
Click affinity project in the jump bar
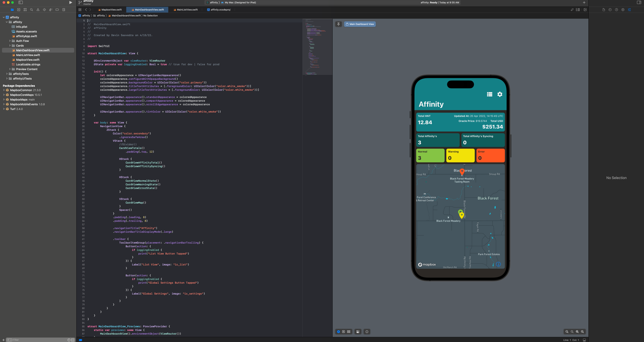pos(85,15)
